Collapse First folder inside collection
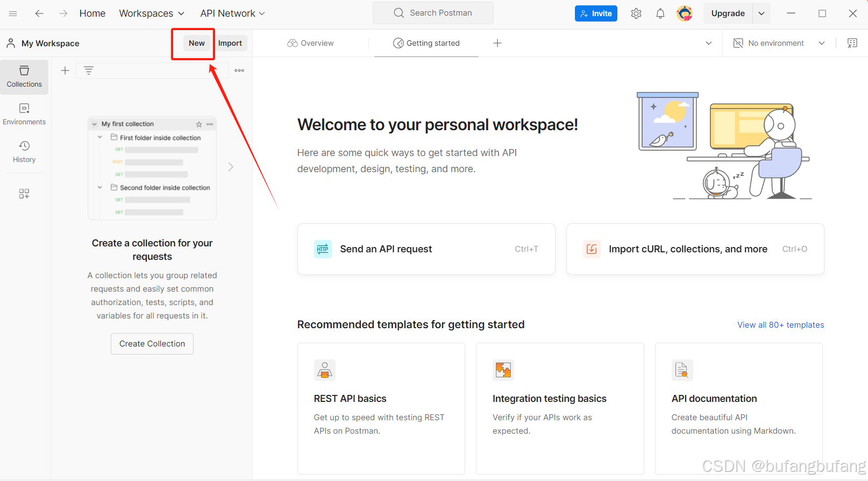 coord(100,137)
